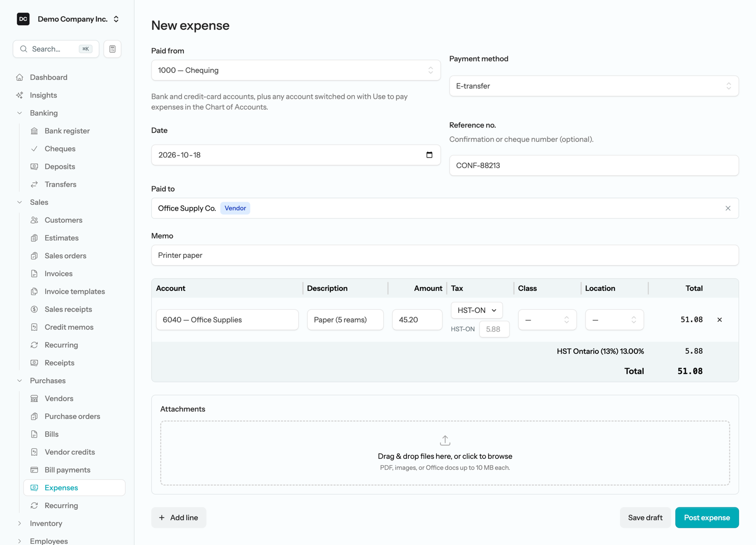Open the HST-ON tax dropdown
Viewport: 756px width, 545px height.
coord(477,310)
